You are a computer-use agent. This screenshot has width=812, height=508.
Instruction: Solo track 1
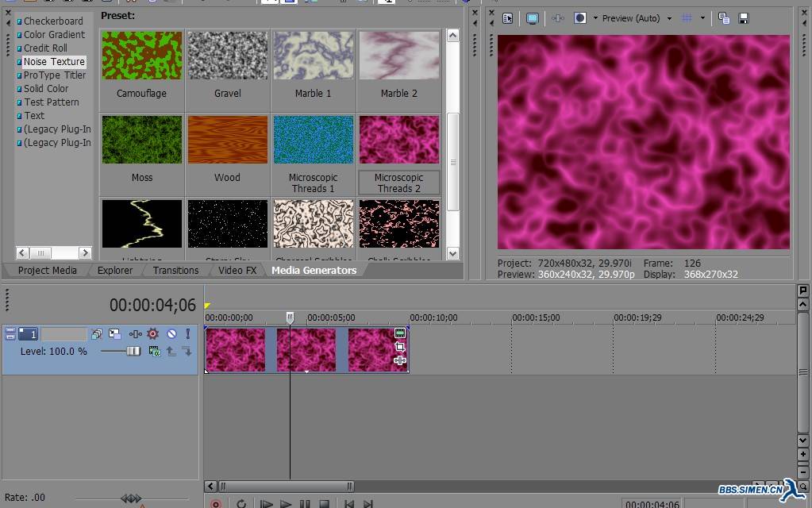tap(188, 334)
